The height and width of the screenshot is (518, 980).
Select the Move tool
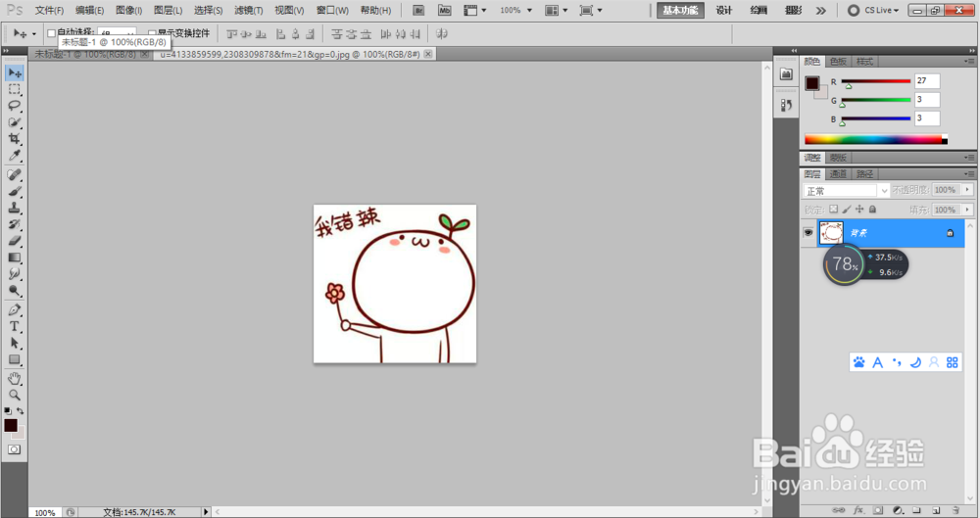[15, 73]
